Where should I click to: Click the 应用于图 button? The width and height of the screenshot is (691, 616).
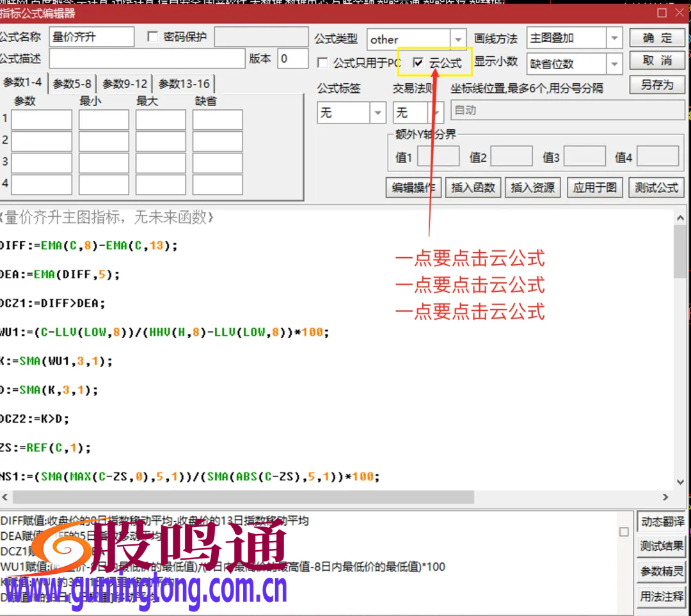pyautogui.click(x=595, y=187)
